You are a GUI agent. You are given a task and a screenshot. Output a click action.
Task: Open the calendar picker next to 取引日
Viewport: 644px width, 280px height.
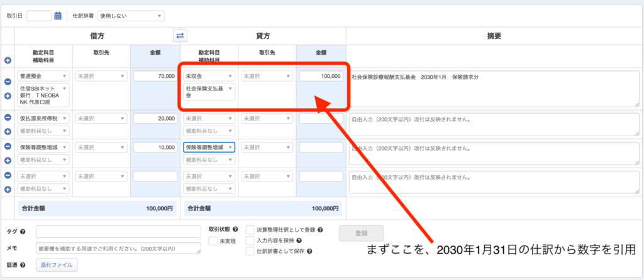pos(58,16)
